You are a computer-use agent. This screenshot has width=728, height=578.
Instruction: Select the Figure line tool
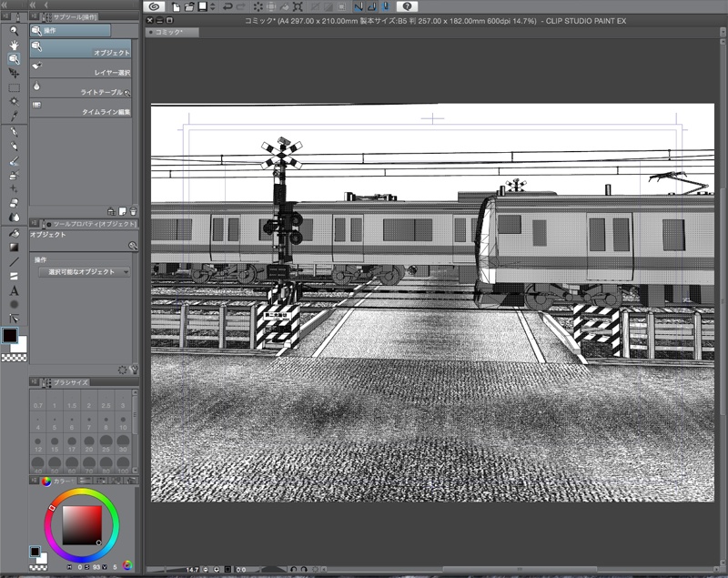coord(15,262)
